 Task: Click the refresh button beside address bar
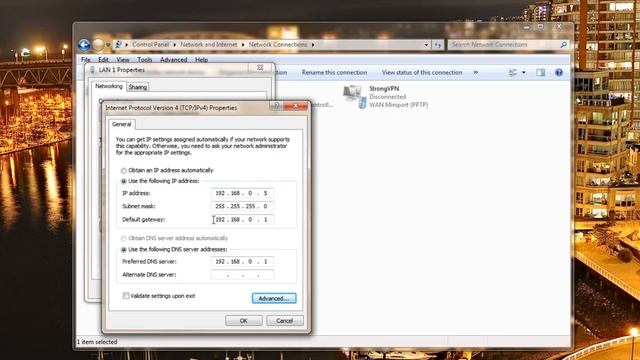(x=438, y=44)
